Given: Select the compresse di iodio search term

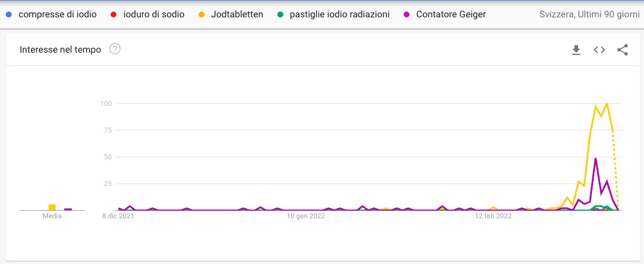Looking at the screenshot, I should click(x=57, y=14).
